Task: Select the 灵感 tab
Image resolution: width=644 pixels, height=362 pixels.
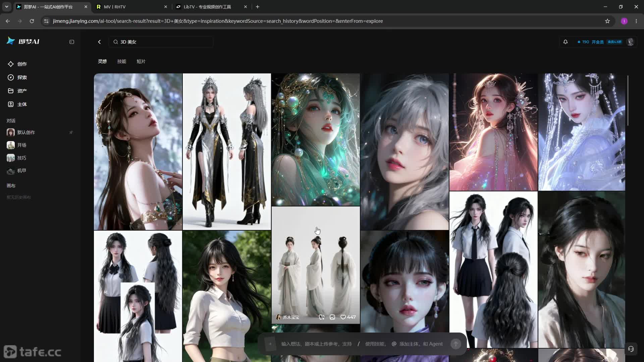Action: point(102,61)
